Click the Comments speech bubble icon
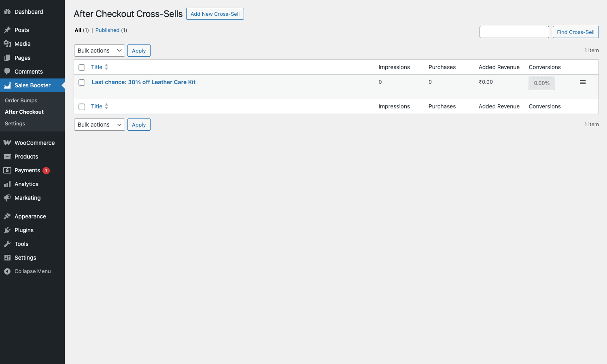The width and height of the screenshot is (607, 364). click(7, 72)
